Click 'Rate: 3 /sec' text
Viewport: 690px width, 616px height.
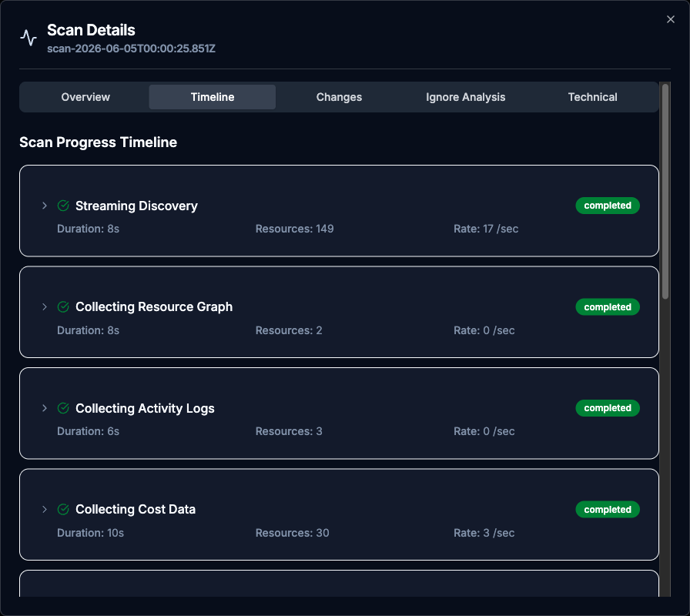coord(484,533)
